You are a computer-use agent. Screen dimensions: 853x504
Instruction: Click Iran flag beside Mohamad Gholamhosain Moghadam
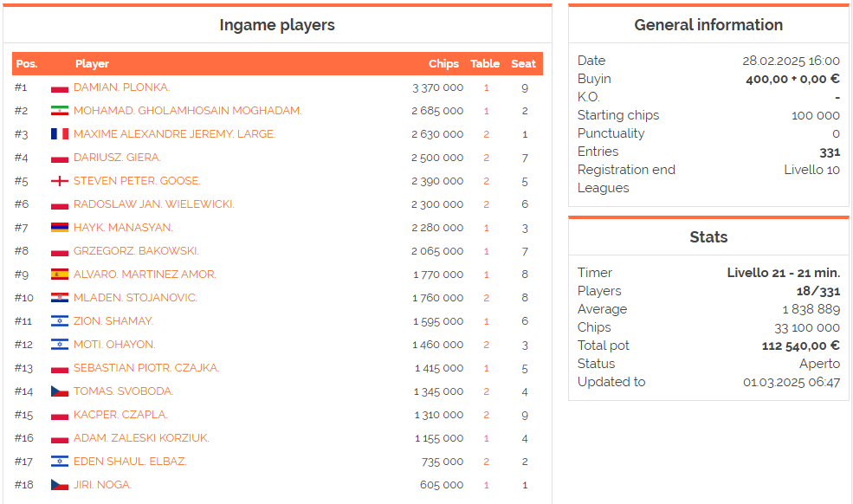point(59,111)
